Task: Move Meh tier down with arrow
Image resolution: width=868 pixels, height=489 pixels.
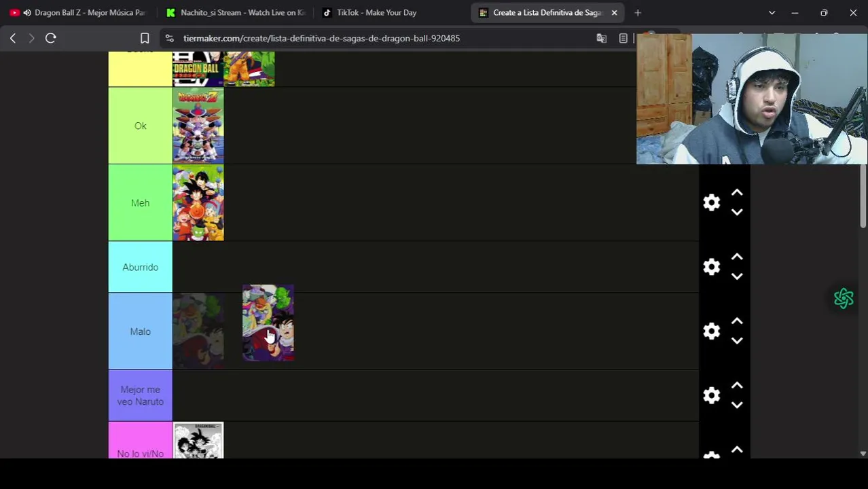Action: 737,212
